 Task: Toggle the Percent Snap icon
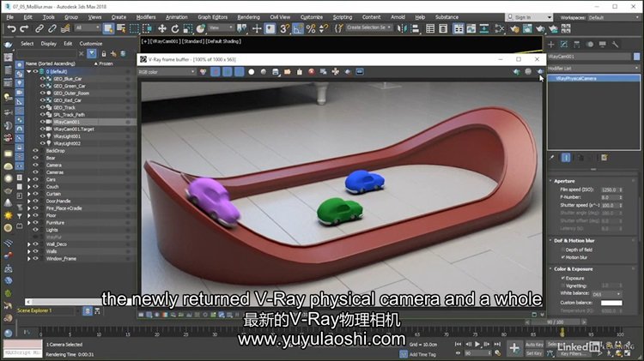311,28
